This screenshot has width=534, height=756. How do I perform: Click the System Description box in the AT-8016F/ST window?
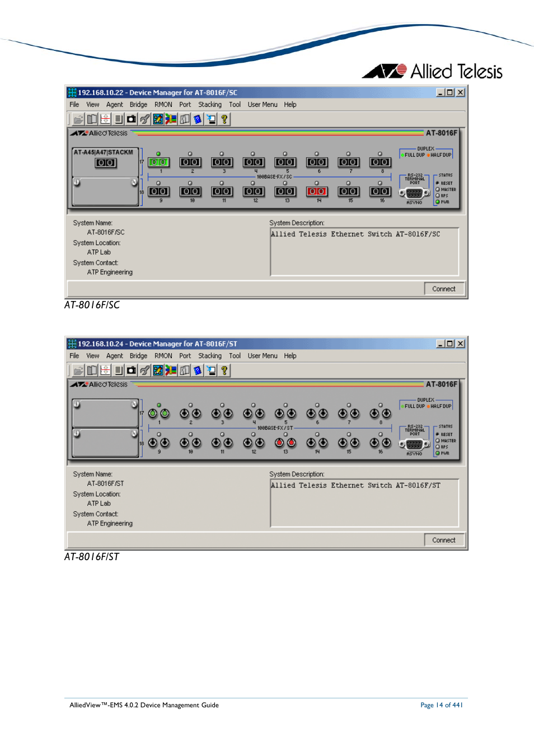364,503
